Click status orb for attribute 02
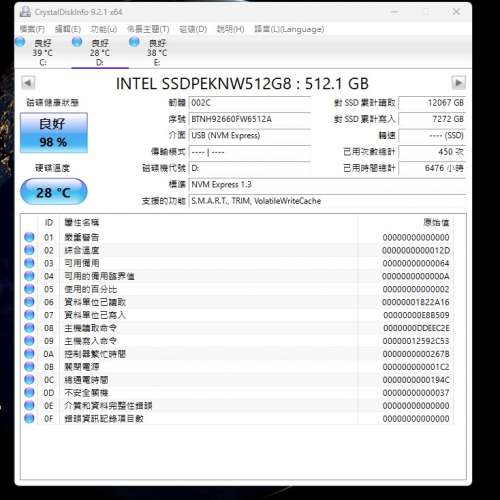Image resolution: width=500 pixels, height=500 pixels. coord(29,250)
